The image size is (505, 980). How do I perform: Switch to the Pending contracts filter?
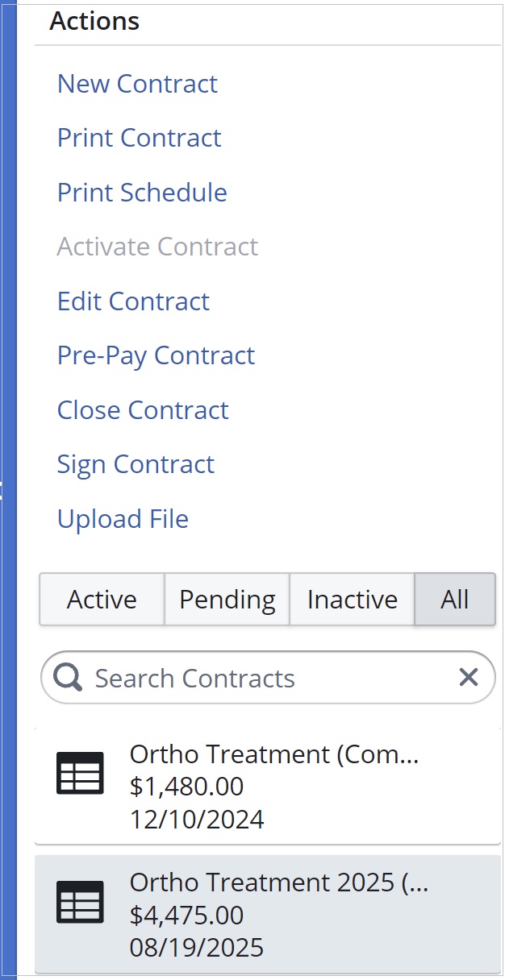227,599
